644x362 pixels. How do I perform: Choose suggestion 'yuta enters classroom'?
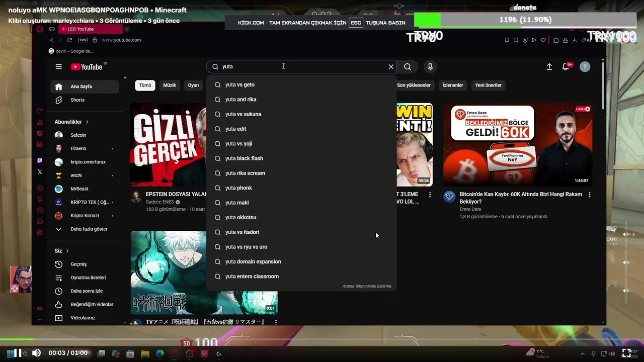coord(301,277)
